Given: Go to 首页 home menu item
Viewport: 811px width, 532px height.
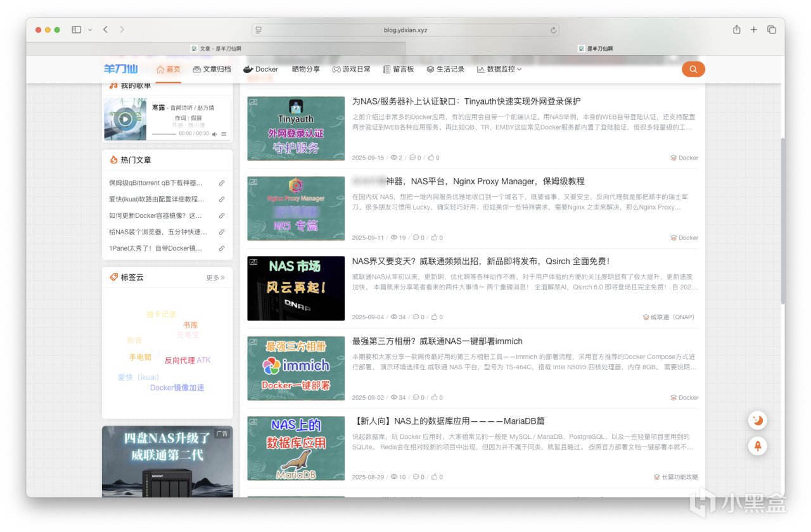Looking at the screenshot, I should click(169, 69).
